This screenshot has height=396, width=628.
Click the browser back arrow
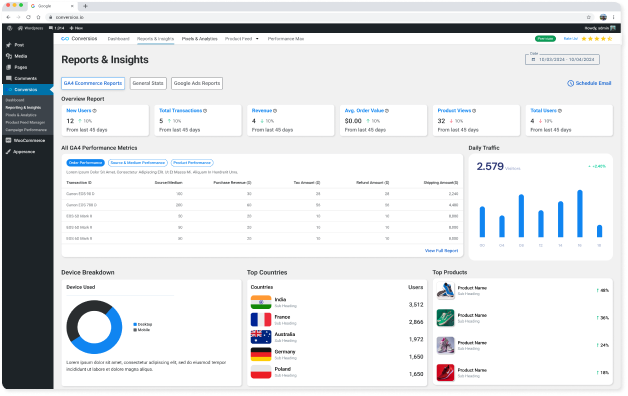coord(8,17)
